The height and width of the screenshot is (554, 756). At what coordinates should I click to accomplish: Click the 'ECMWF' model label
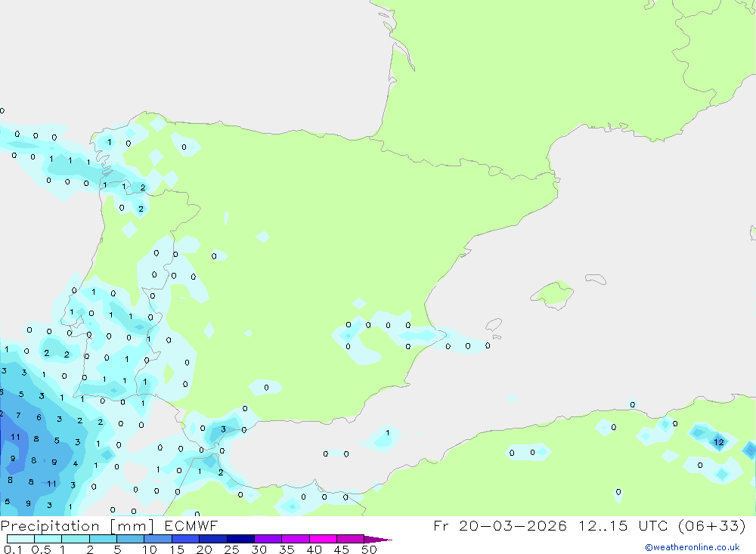191,525
